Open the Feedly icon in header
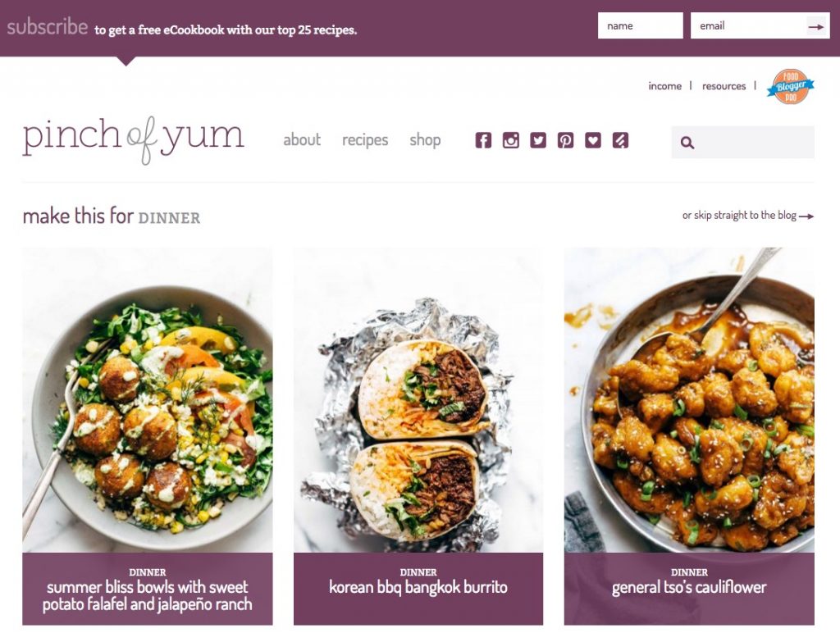The image size is (840, 633). (x=620, y=140)
